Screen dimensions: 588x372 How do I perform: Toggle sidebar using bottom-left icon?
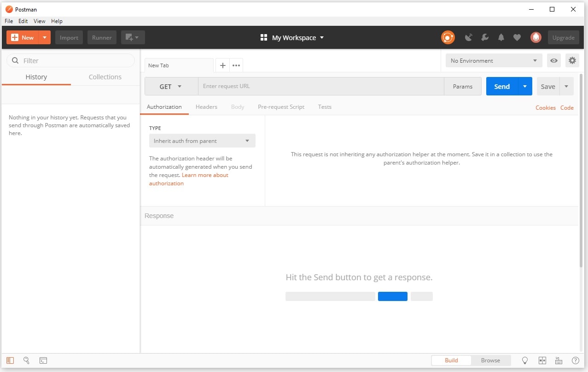pos(10,360)
